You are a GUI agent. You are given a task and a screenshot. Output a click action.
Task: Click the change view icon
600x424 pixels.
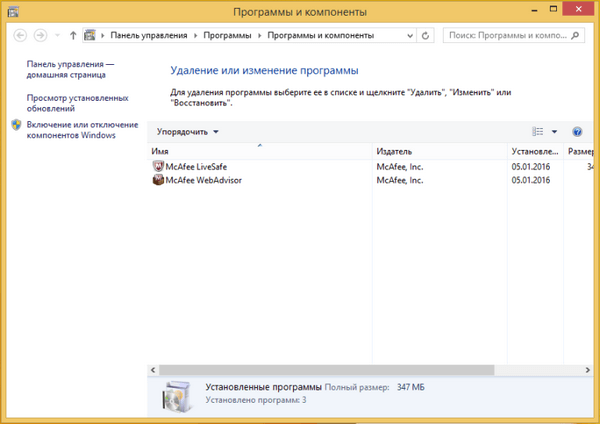(x=538, y=132)
